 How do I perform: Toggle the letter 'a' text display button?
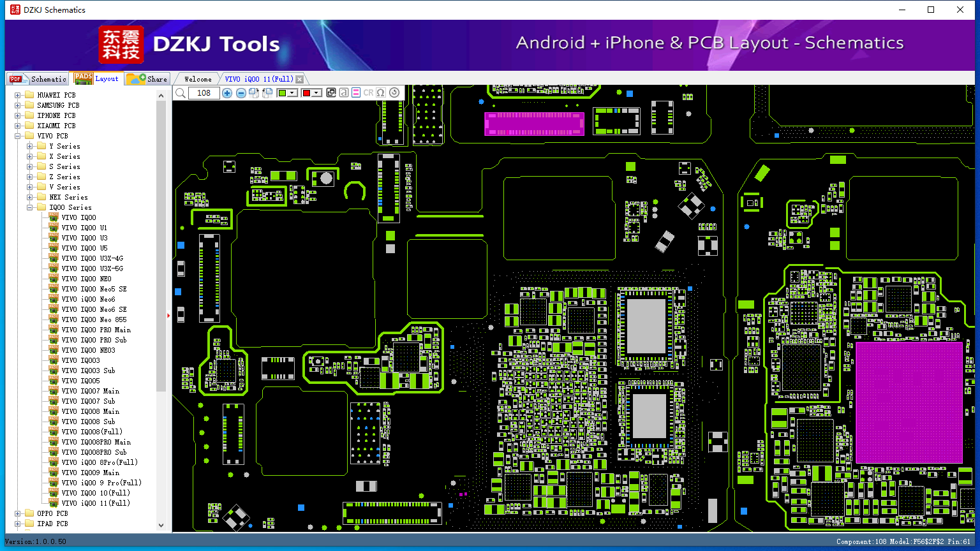343,93
